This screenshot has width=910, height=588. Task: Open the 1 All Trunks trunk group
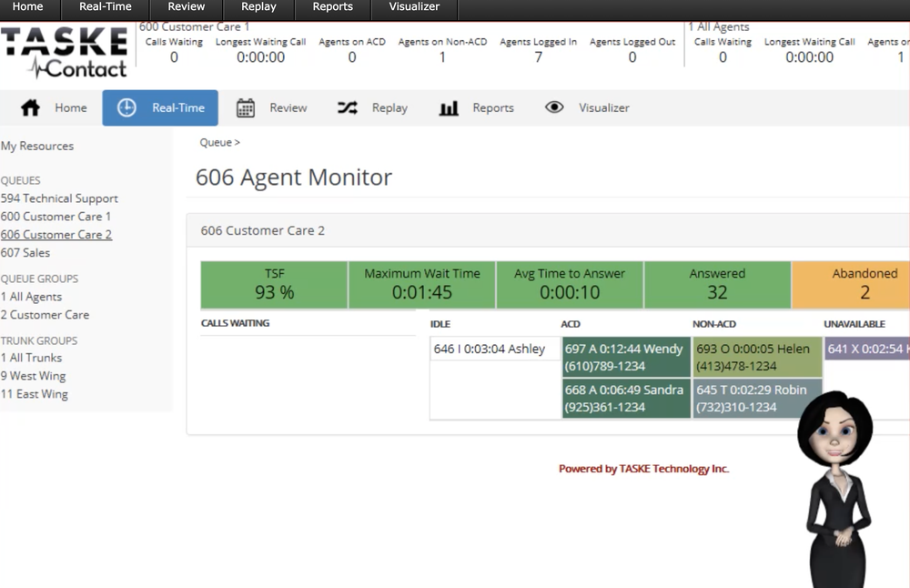[31, 358]
